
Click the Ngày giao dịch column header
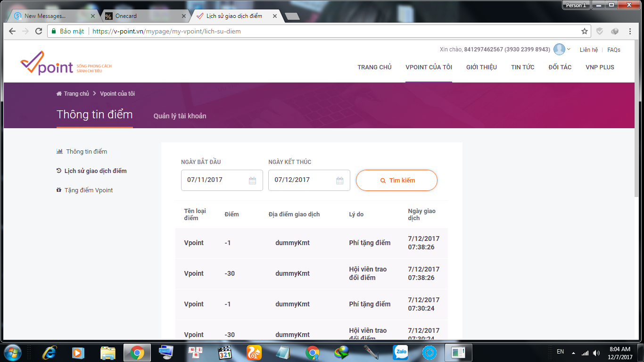[422, 214]
